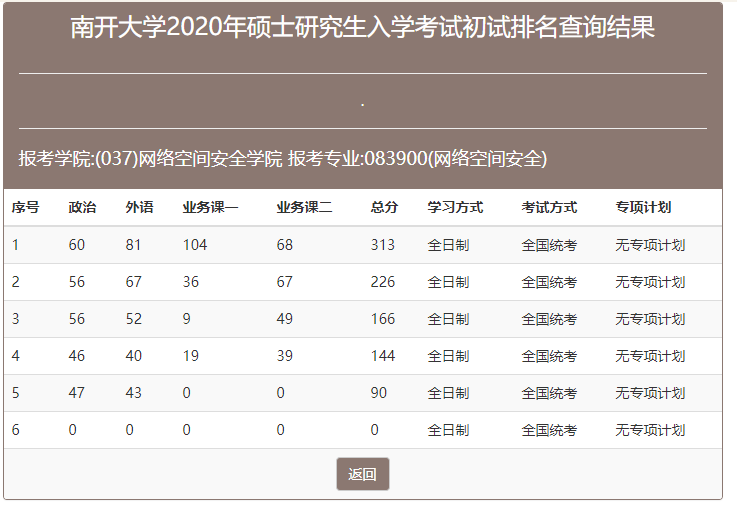
Task: Click 外语 score 81 in row 1
Action: click(x=133, y=245)
